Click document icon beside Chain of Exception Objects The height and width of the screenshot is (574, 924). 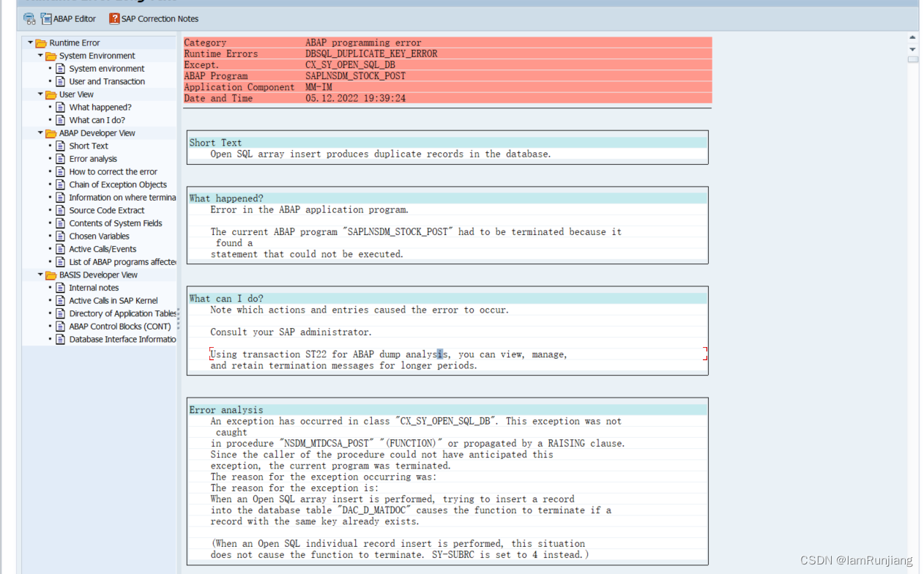(61, 184)
